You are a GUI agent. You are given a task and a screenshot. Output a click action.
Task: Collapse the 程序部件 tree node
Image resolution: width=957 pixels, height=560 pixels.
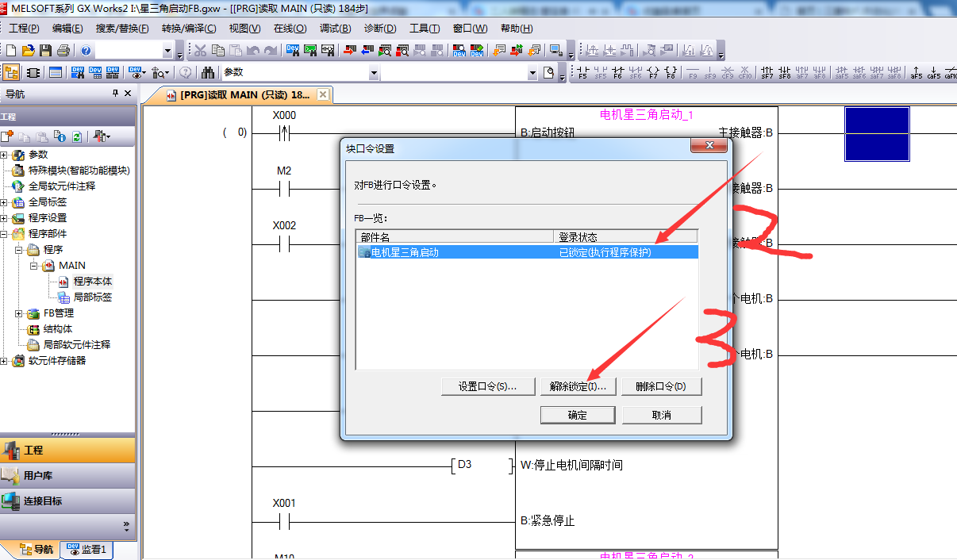(x=6, y=234)
